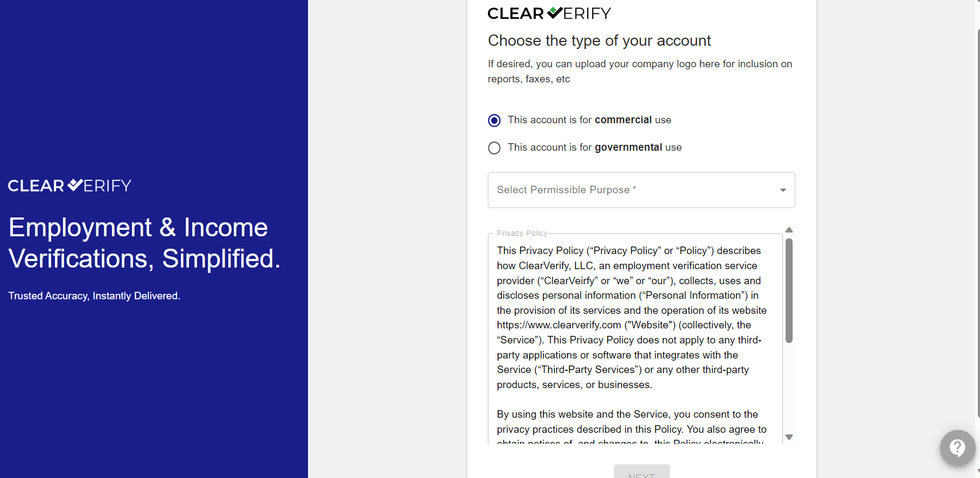
Task: Click the privacy policy scroll up arrow
Action: (789, 230)
